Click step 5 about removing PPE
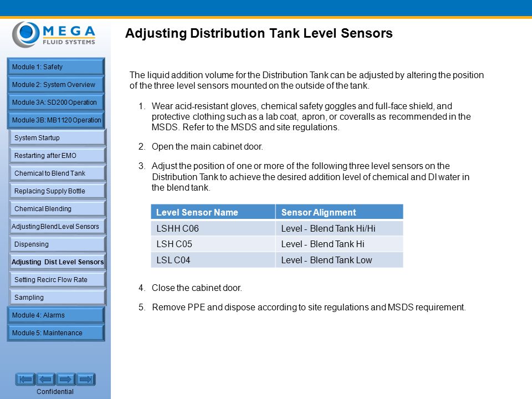532x399 pixels. [x=303, y=307]
